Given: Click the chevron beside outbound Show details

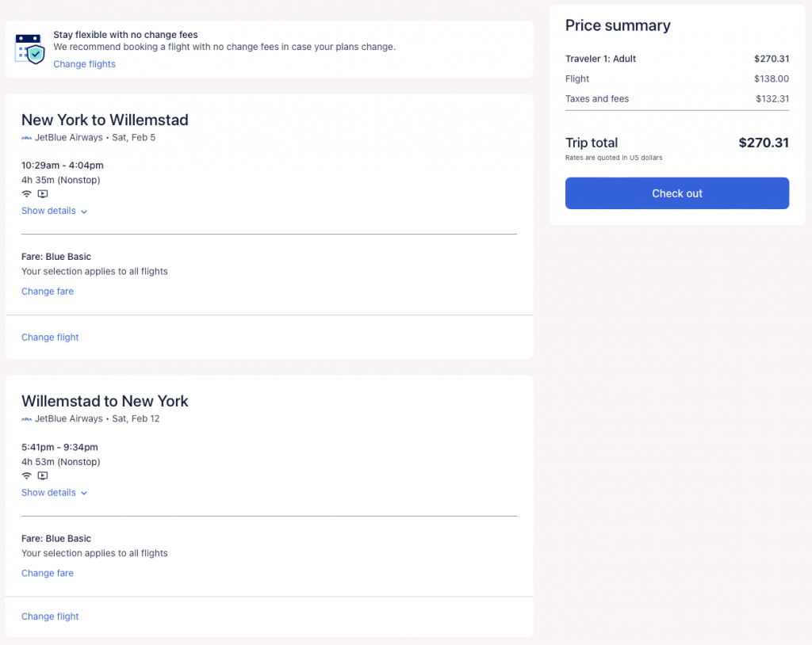Looking at the screenshot, I should (84, 212).
